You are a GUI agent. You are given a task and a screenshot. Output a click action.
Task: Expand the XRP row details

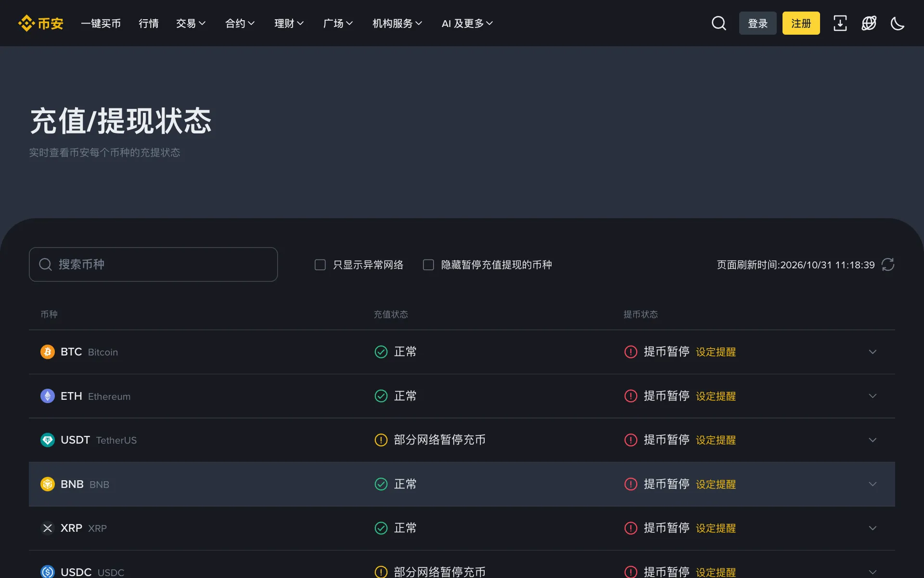[873, 528]
